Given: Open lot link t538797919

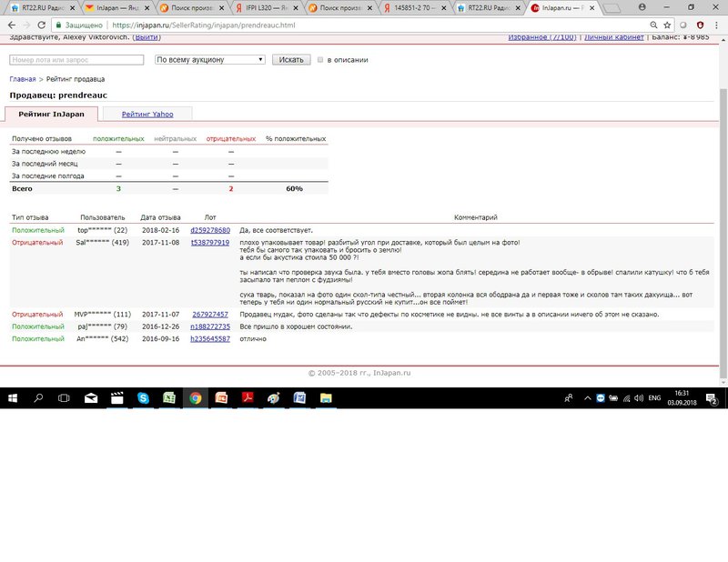Looking at the screenshot, I should tap(209, 243).
